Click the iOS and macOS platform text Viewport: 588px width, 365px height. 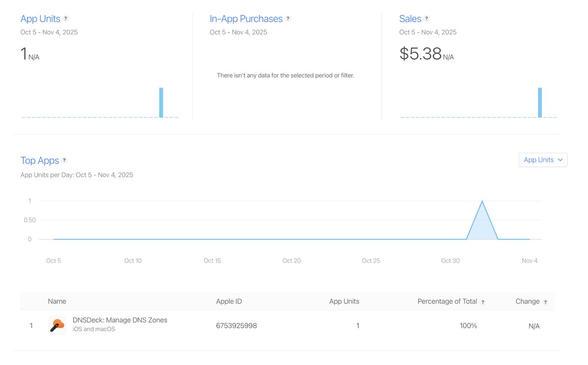(94, 329)
